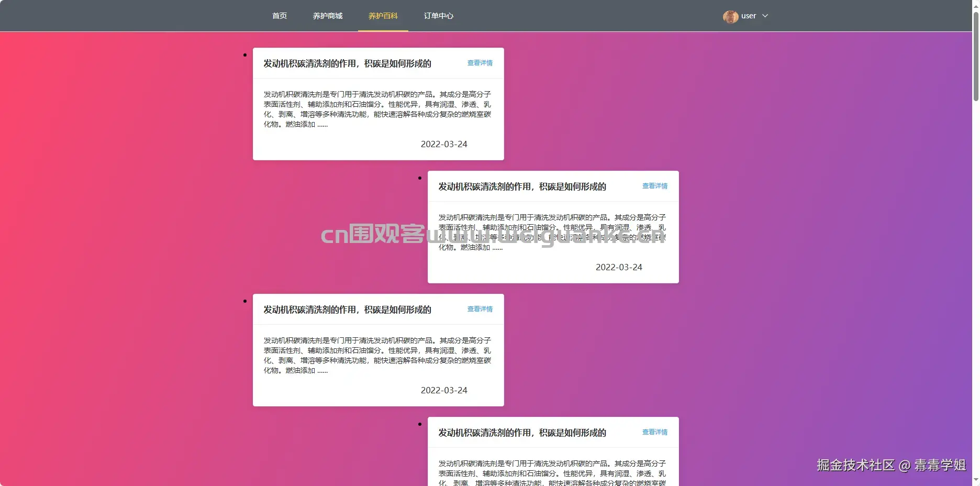Expand the user dropdown chevron

765,16
